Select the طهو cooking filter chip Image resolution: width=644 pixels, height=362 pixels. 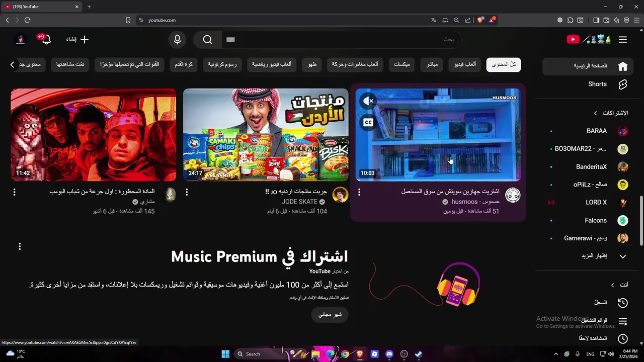pyautogui.click(x=312, y=64)
